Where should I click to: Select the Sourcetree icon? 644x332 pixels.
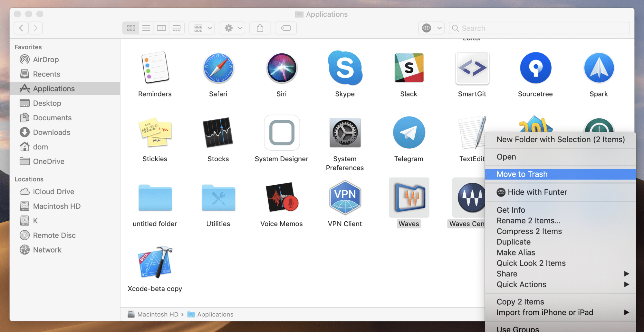click(x=535, y=68)
